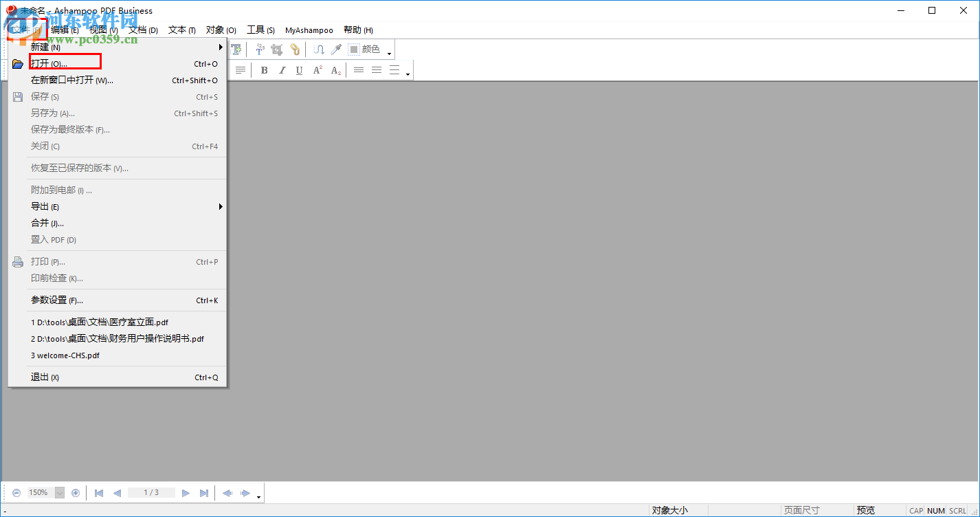This screenshot has height=517, width=980.
Task: Select the crop tool icon
Action: tap(276, 49)
